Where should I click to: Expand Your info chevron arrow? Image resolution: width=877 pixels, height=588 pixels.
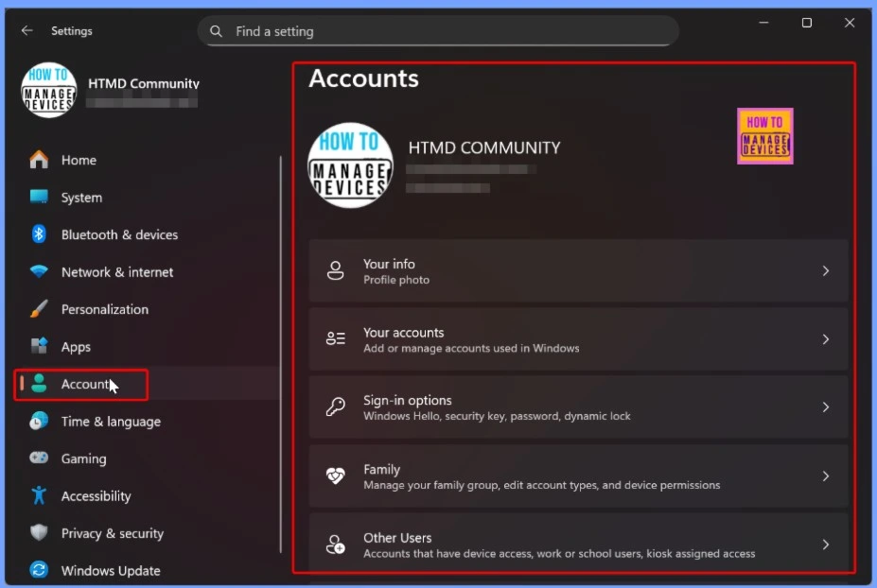coord(825,271)
